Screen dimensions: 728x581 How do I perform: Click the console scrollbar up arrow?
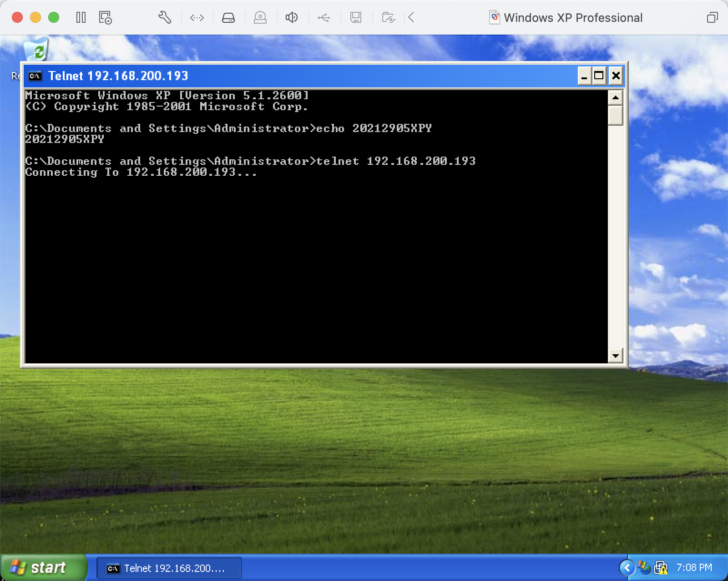(x=615, y=97)
